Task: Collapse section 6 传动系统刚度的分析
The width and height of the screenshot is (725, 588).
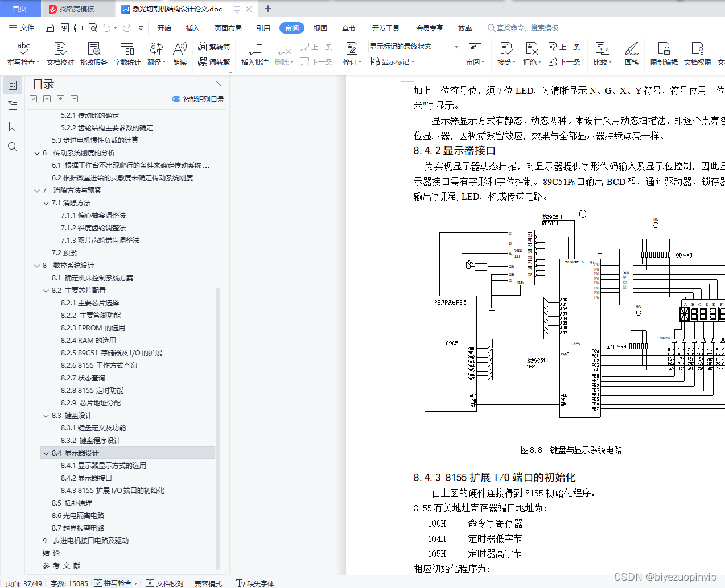Action: [x=37, y=153]
